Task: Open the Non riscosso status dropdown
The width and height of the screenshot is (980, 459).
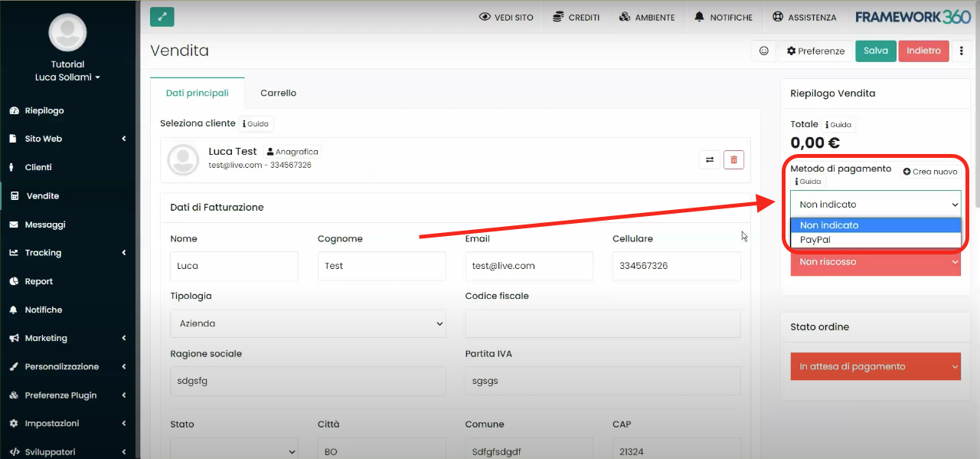Action: [875, 262]
